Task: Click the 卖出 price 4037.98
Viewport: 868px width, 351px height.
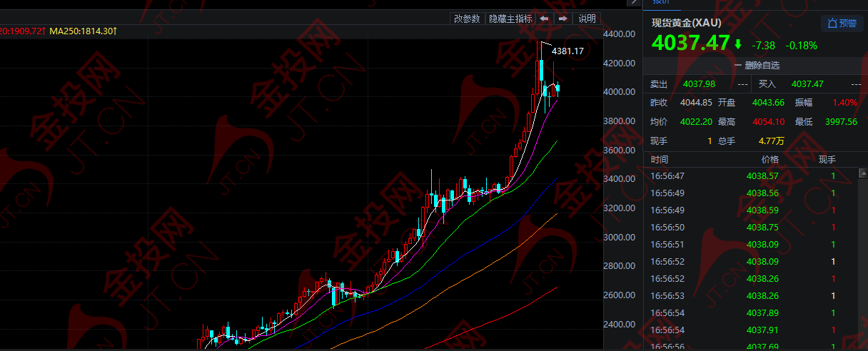Action: [699, 84]
